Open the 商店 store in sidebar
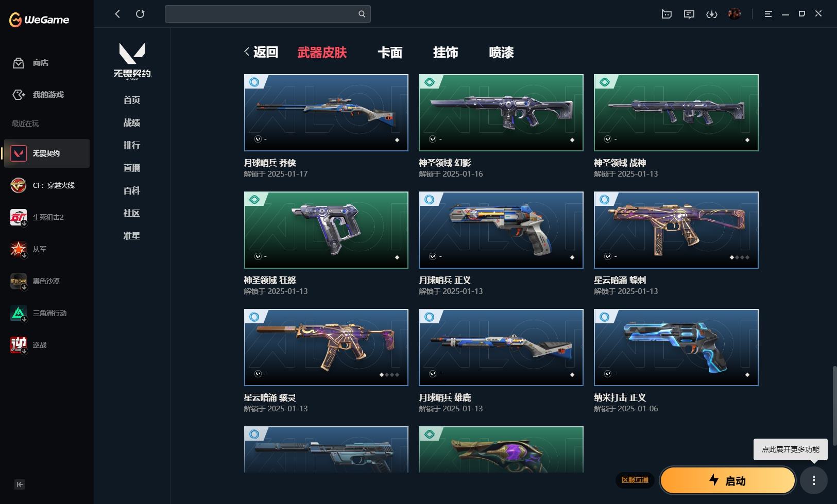This screenshot has width=837, height=504. point(31,63)
